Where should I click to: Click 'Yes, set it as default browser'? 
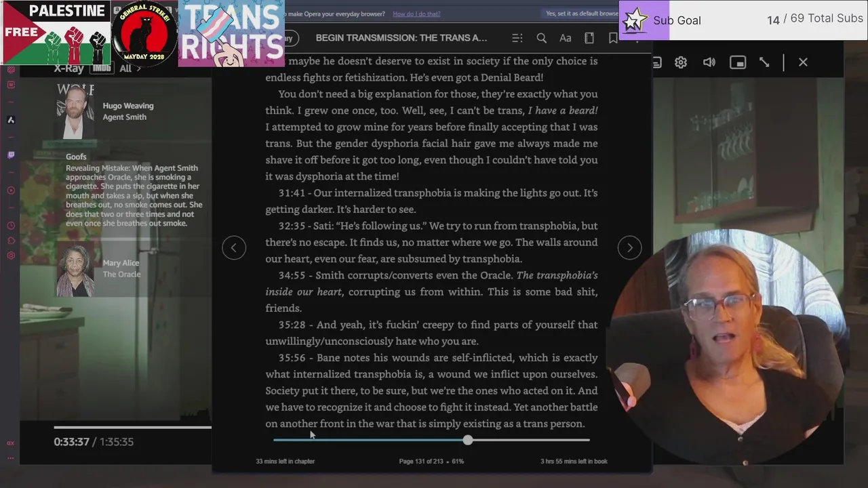[582, 14]
